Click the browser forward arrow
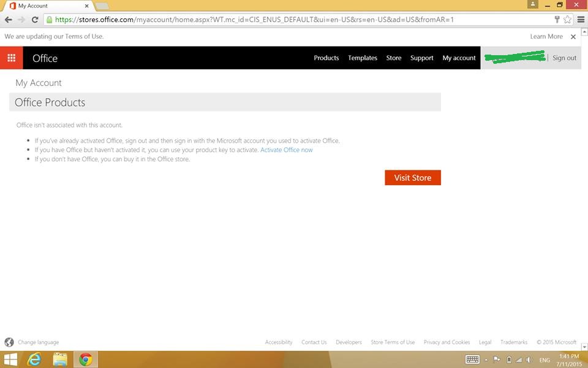 coord(21,20)
